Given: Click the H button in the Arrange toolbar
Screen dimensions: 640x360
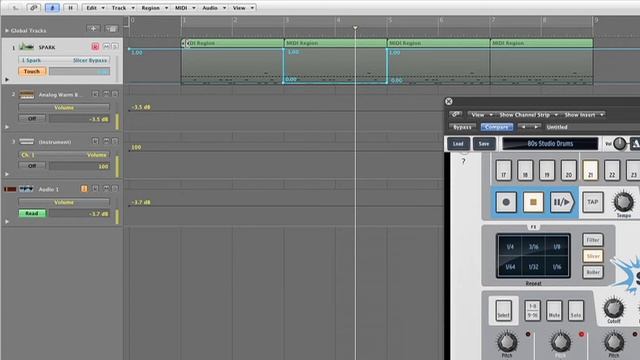Looking at the screenshot, I should tap(70, 7).
